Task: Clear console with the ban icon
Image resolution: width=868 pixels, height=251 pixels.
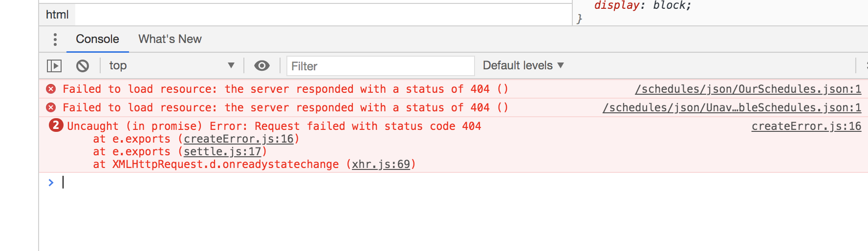Action: [83, 65]
